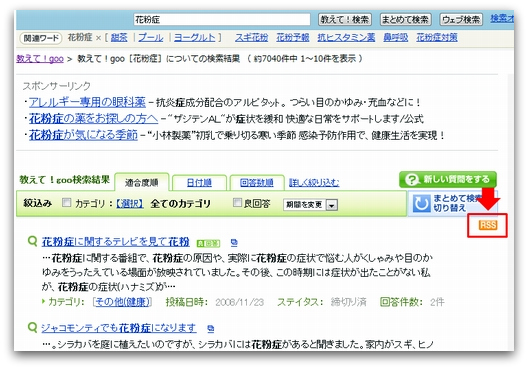This screenshot has width=528, height=369.
Task: Tick the カテゴリ filter checkbox
Action: [67, 202]
